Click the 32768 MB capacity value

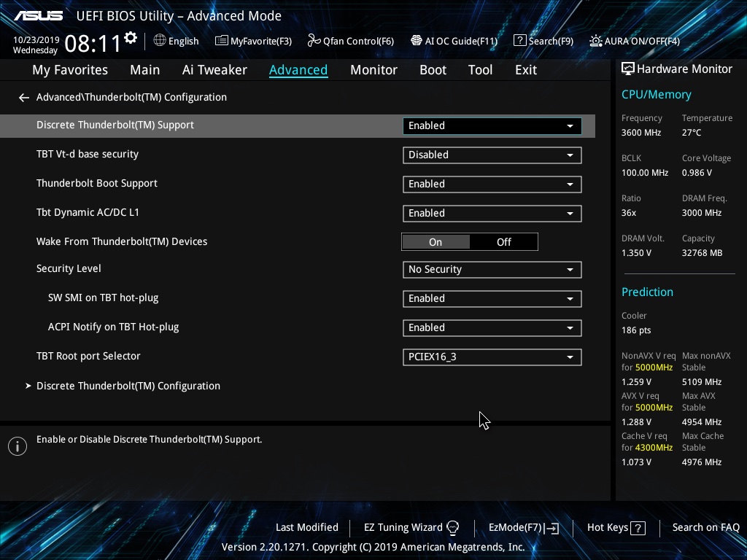pyautogui.click(x=702, y=253)
